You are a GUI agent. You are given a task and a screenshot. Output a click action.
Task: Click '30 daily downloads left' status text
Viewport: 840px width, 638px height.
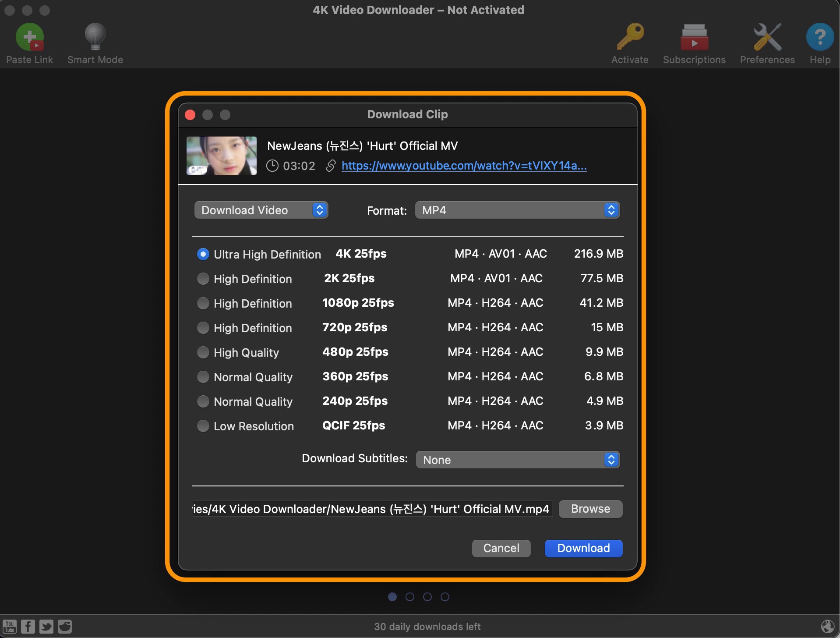(427, 627)
